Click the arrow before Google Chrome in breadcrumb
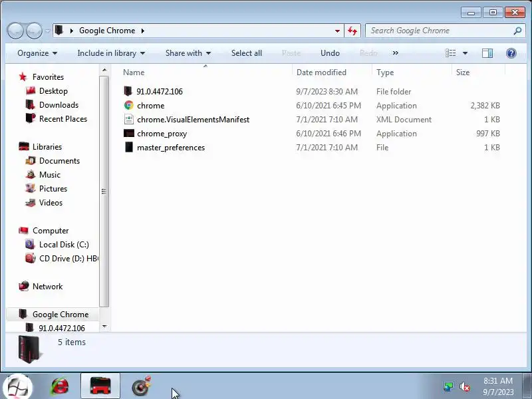The height and width of the screenshot is (399, 532). [x=72, y=31]
